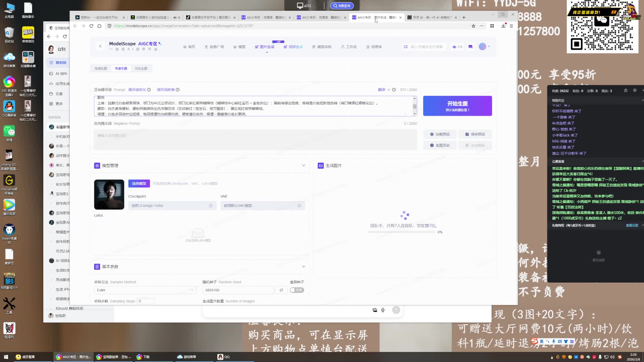The width and height of the screenshot is (644, 362).
Task: Click 保存预设 save icon button
Action: (475, 134)
